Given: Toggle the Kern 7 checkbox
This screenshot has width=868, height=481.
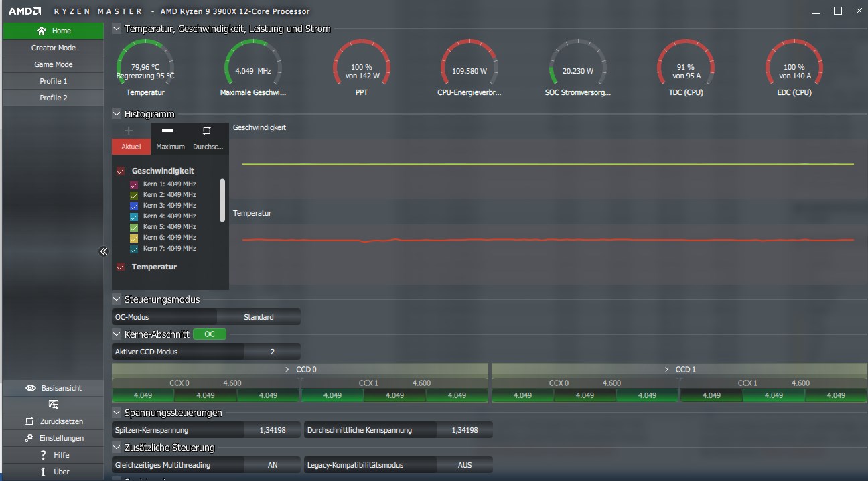Looking at the screenshot, I should click(134, 249).
